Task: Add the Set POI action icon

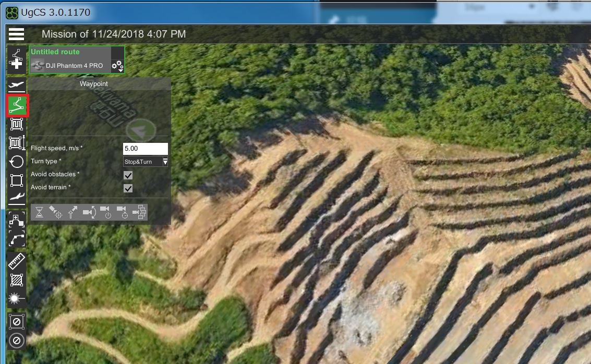Action: click(x=56, y=212)
